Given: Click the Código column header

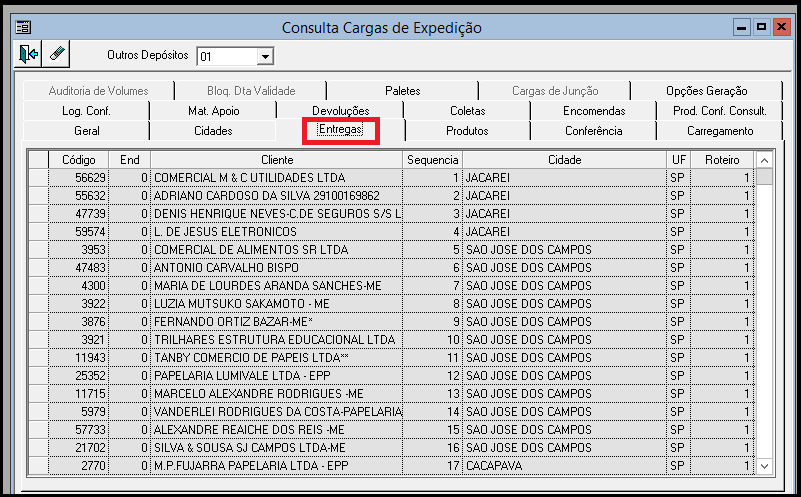Looking at the screenshot, I should click(79, 160).
